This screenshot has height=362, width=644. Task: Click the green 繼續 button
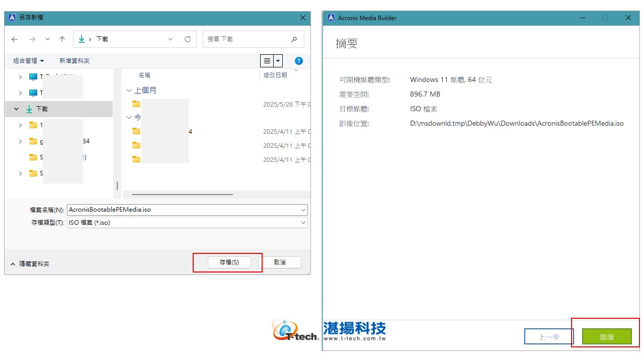pos(607,337)
